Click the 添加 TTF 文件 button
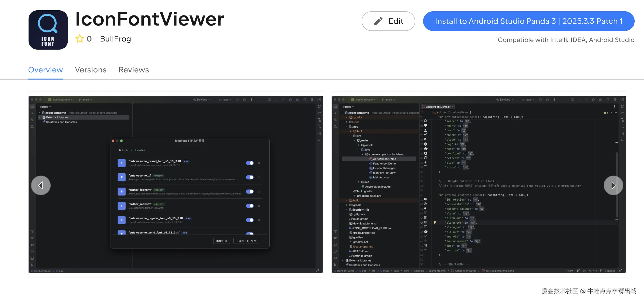The width and height of the screenshot is (644, 302). (246, 241)
